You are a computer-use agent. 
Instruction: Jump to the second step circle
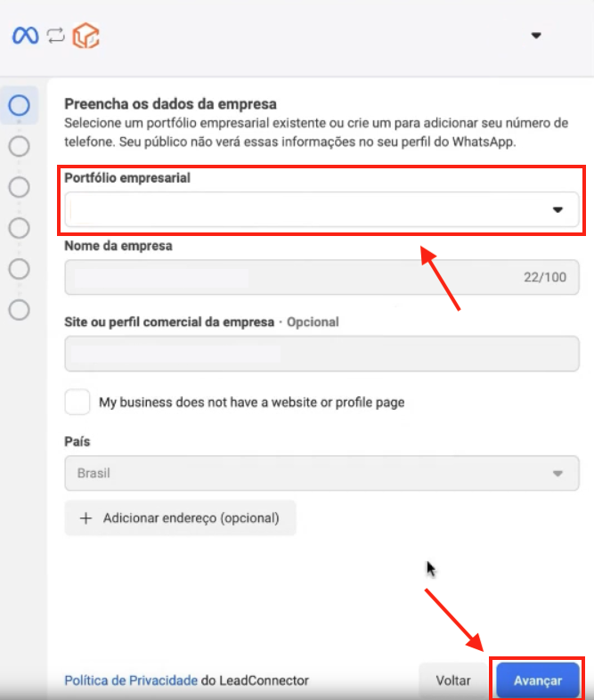(x=20, y=146)
